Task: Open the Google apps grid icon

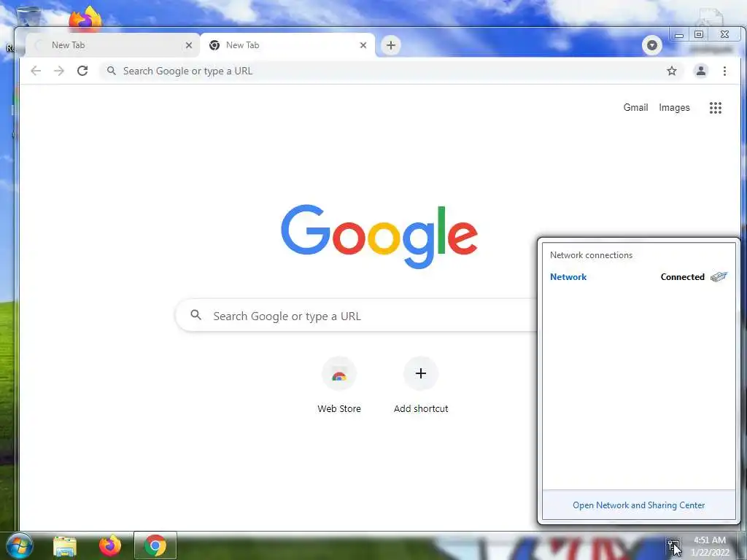Action: coord(715,108)
